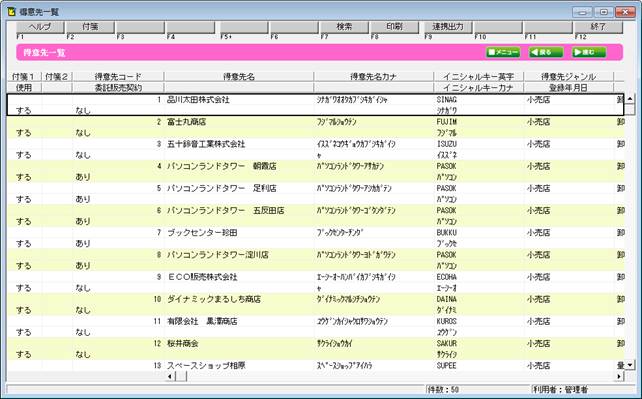This screenshot has width=642, height=399.
Task: Click the 終了 F12 button
Action: tap(598, 27)
